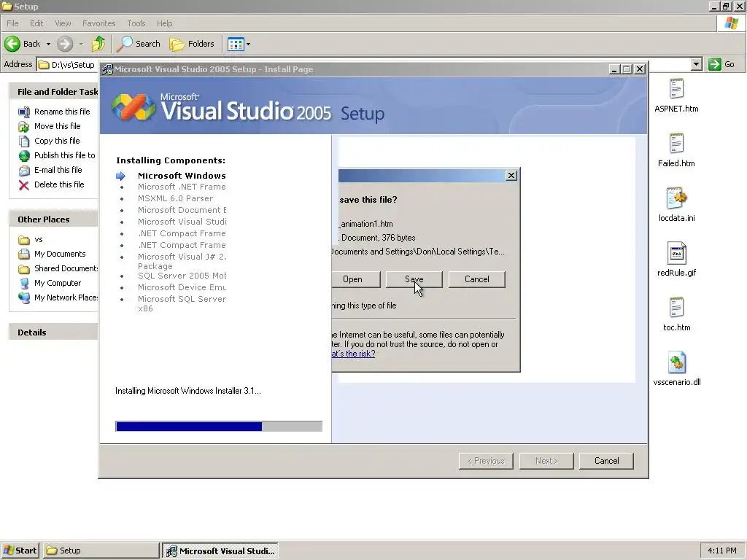This screenshot has width=747, height=560.
Task: Click Save in the download dialog
Action: tap(414, 279)
